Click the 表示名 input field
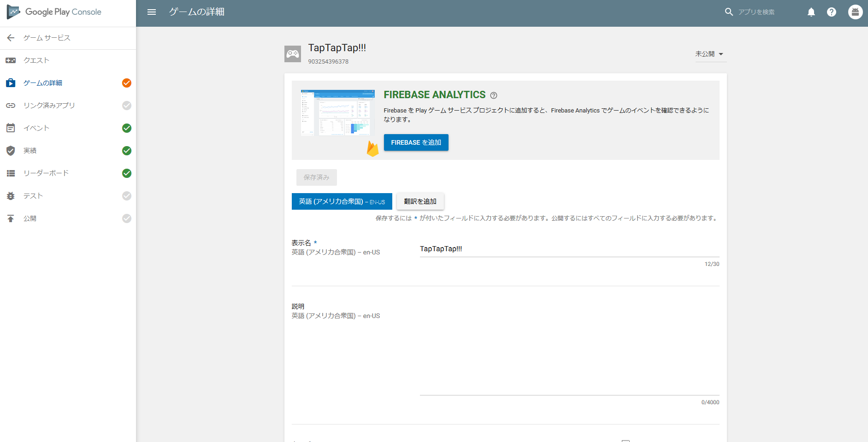The image size is (868, 442). click(569, 249)
